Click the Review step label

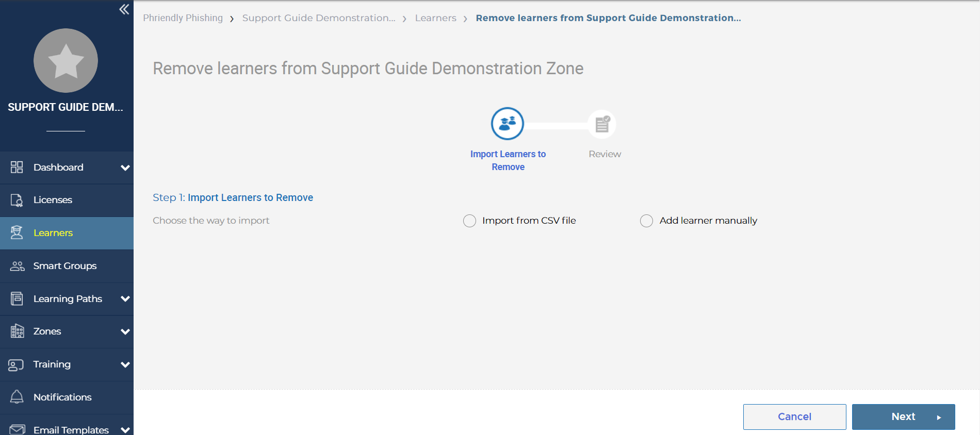click(x=605, y=154)
